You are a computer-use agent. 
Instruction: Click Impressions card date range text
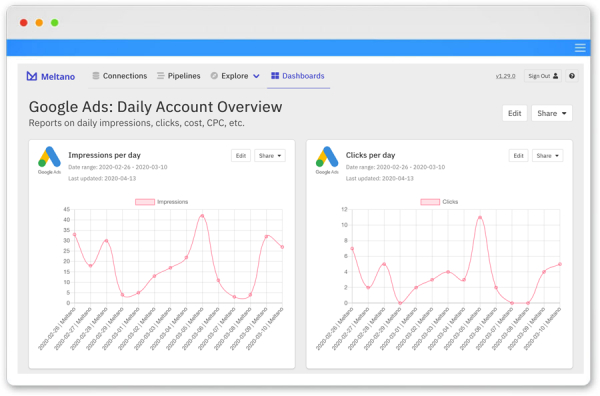118,167
